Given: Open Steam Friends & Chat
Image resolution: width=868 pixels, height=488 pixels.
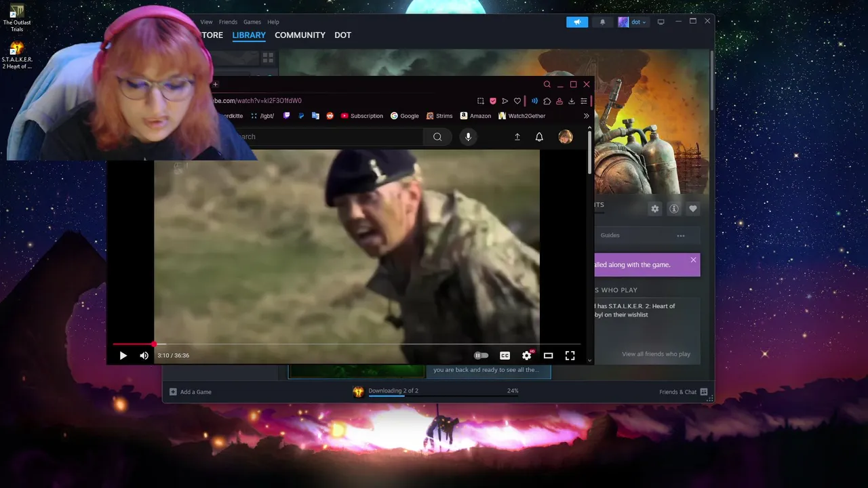Looking at the screenshot, I should (x=684, y=392).
